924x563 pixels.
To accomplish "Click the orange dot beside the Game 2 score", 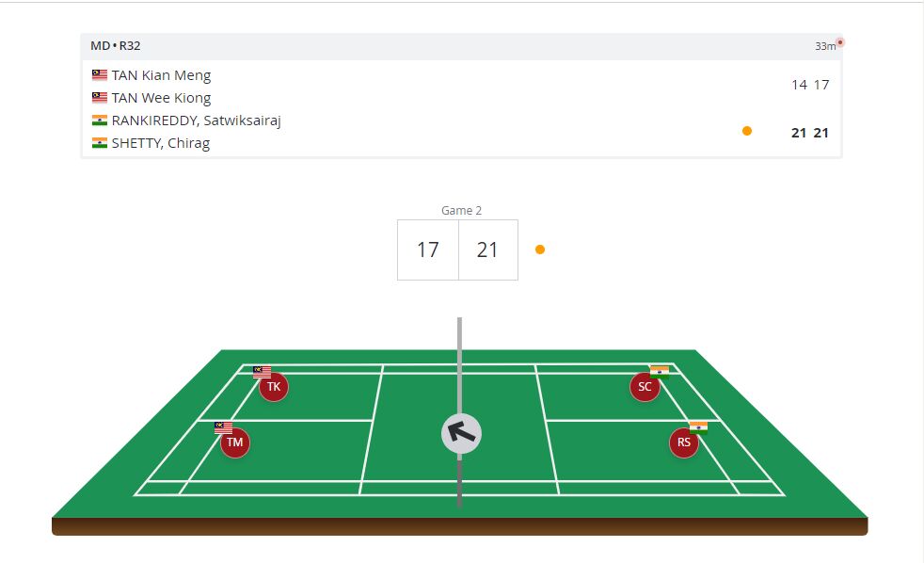I will tap(540, 249).
